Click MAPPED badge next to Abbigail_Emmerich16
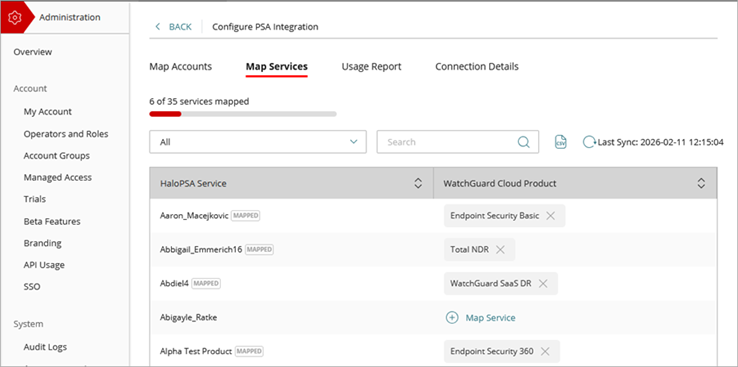Screen dimensions: 738x367 (259, 250)
